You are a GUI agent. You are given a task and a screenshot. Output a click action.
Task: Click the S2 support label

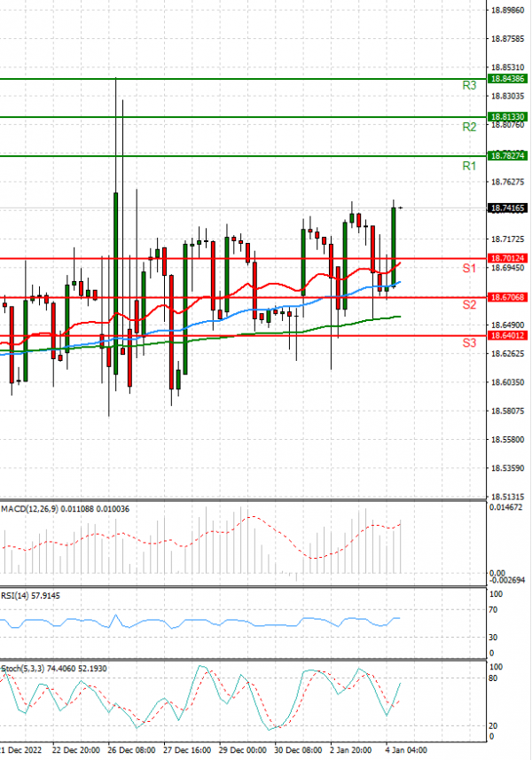[469, 305]
